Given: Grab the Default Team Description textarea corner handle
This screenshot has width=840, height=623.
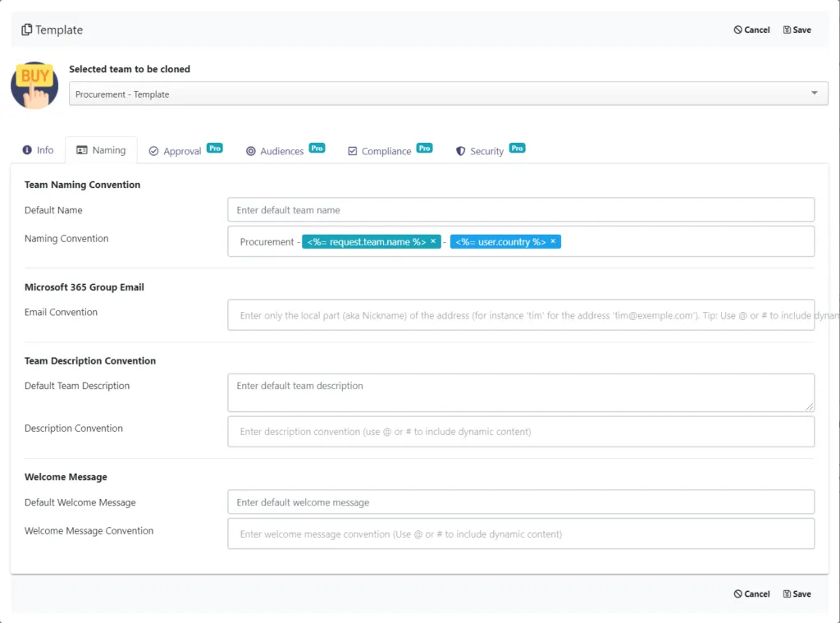Looking at the screenshot, I should pyautogui.click(x=809, y=407).
